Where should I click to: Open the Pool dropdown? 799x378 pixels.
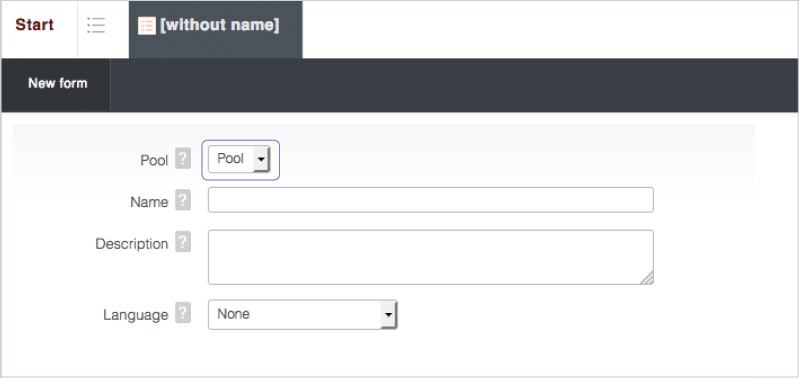[x=239, y=159]
